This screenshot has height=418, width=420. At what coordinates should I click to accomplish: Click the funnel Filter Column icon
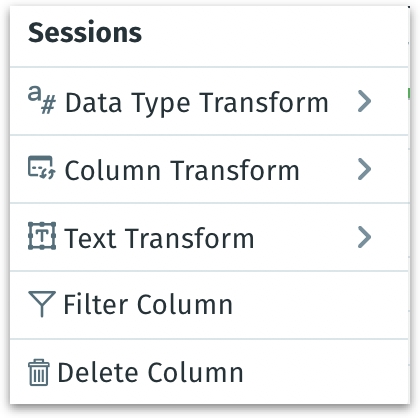(x=42, y=304)
